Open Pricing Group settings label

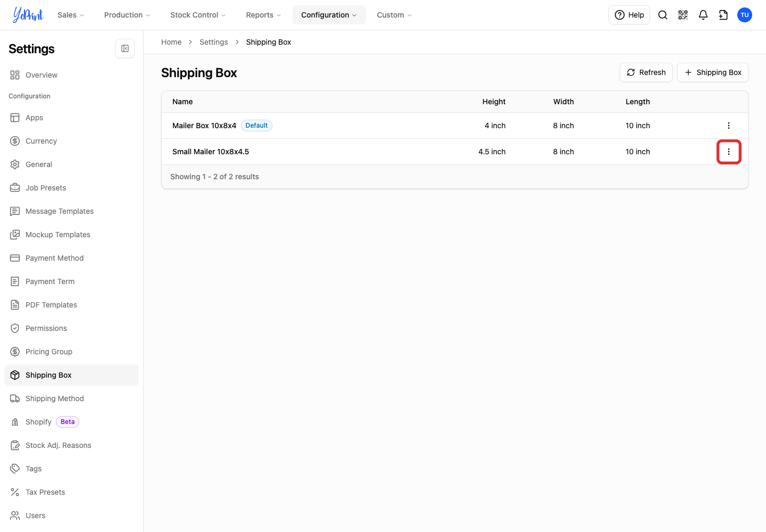click(49, 352)
